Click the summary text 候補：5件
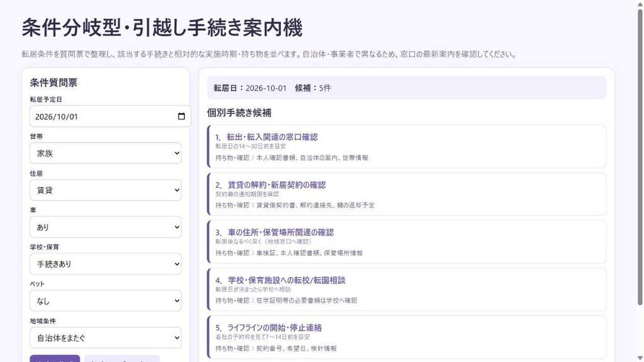Viewport: 644px width, 362px height. point(313,88)
